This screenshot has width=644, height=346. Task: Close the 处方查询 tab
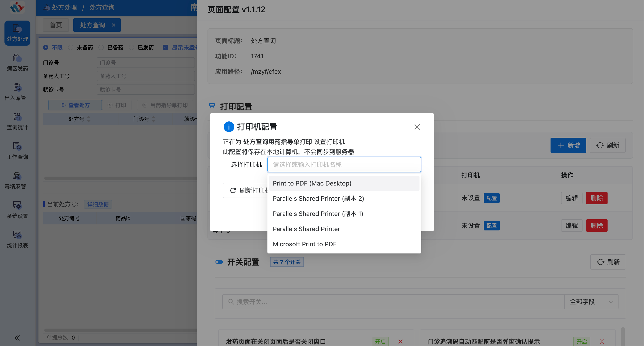point(114,25)
